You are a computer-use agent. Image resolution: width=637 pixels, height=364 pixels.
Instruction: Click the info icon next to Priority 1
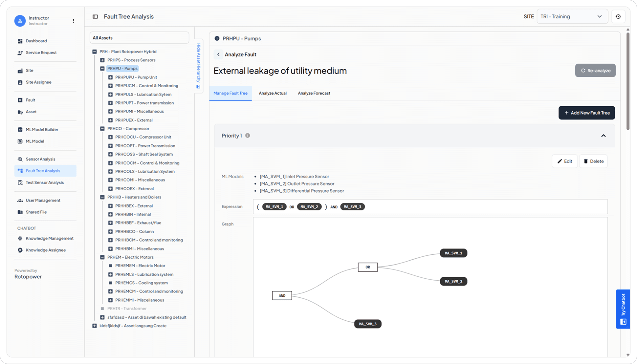(x=248, y=136)
